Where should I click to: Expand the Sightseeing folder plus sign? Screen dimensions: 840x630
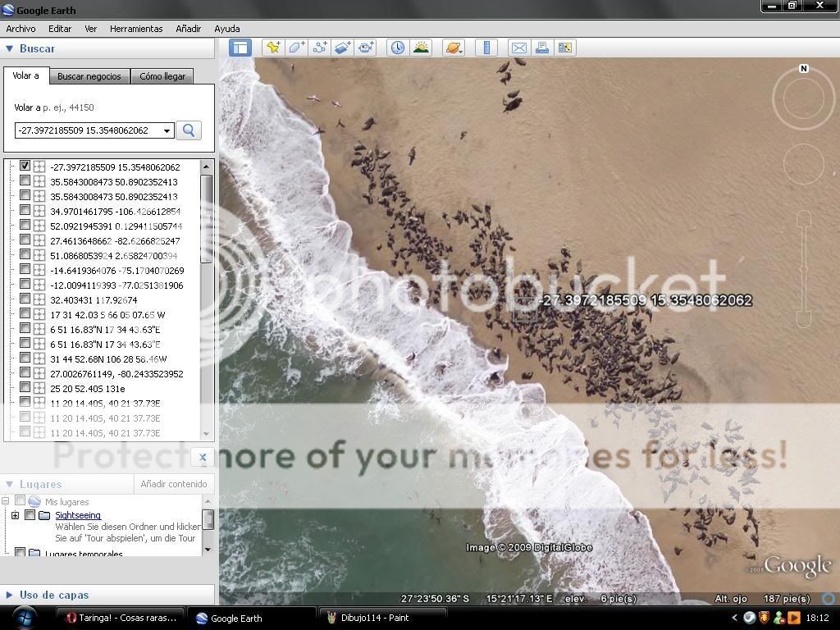tap(15, 515)
